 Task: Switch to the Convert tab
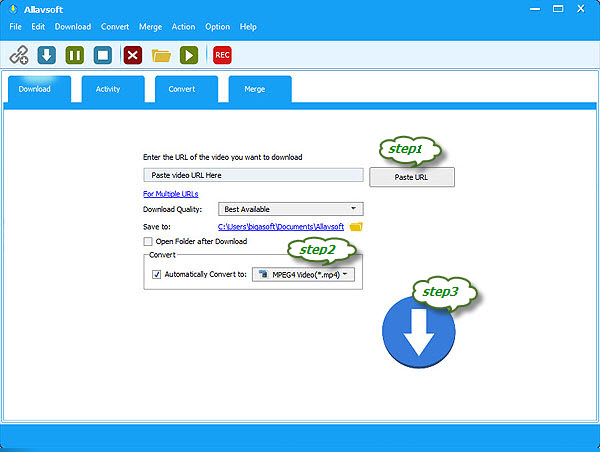pos(187,89)
